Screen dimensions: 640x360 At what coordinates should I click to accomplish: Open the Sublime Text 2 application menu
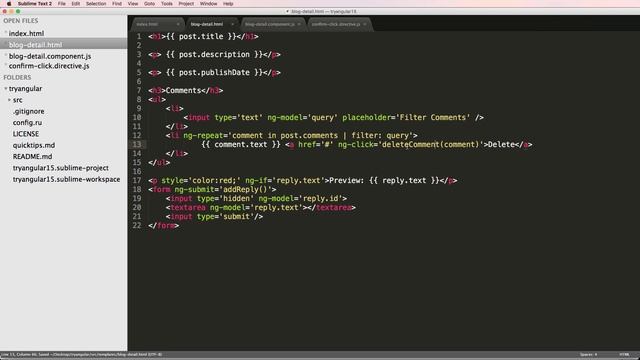pos(35,4)
